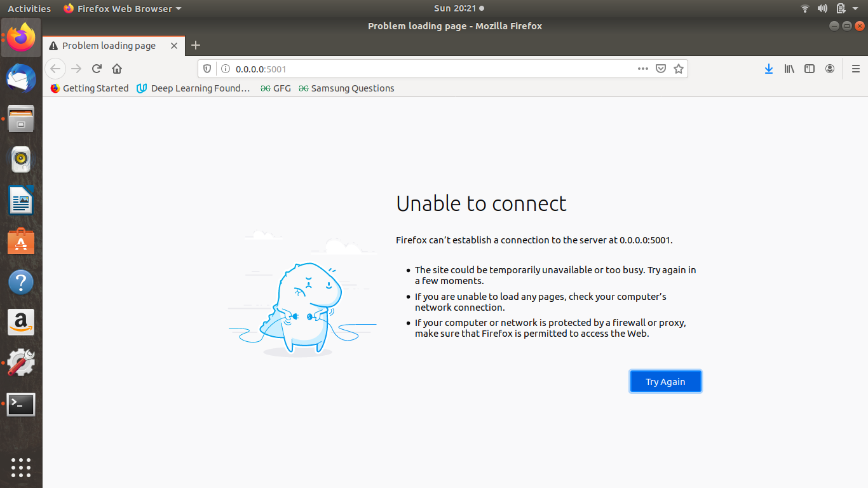Toggle the sidebars view icon
Screen dimensions: 868x488
coord(810,69)
